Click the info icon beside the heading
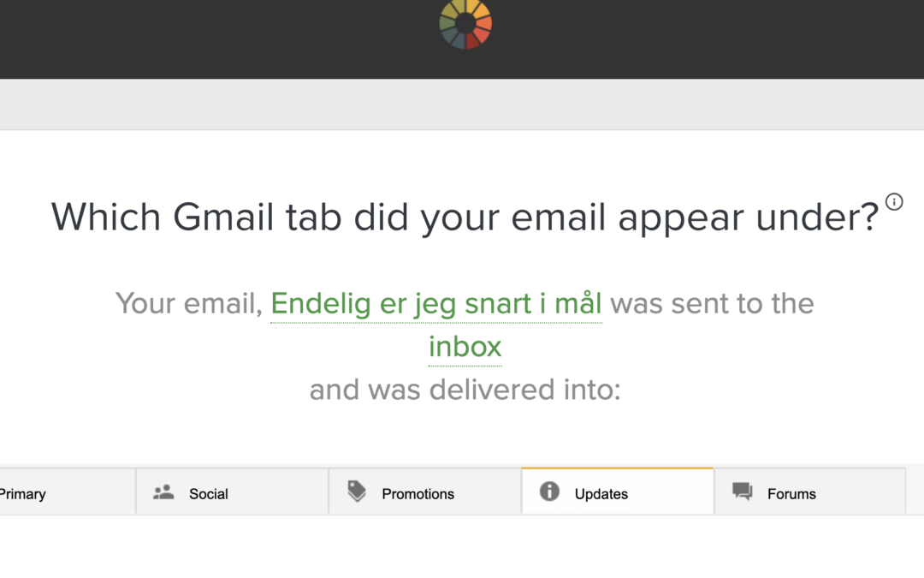Screen dimensions: 924x578 [x=894, y=202]
